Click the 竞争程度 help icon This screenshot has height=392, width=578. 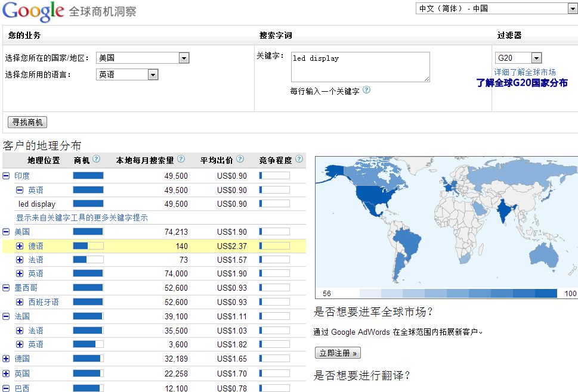299,159
